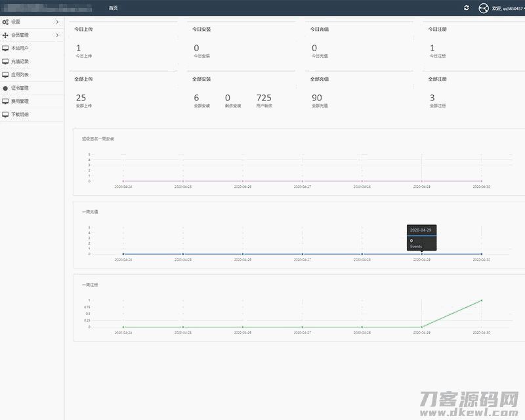The width and height of the screenshot is (525, 420).
Task: Expand the 会员管理 submenu arrow
Action: tap(57, 35)
